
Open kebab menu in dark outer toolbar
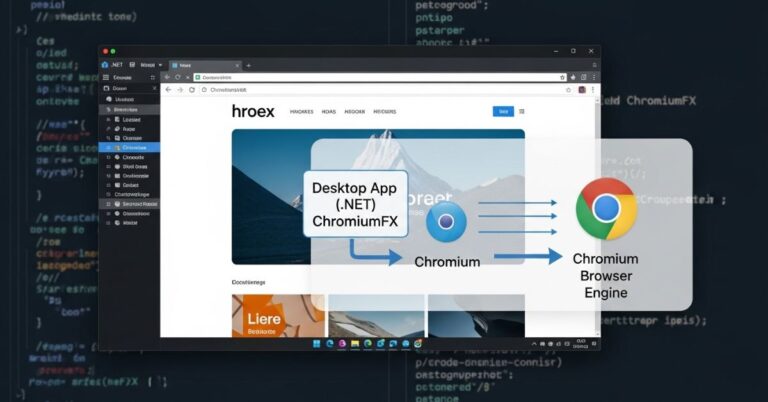pyautogui.click(x=594, y=77)
